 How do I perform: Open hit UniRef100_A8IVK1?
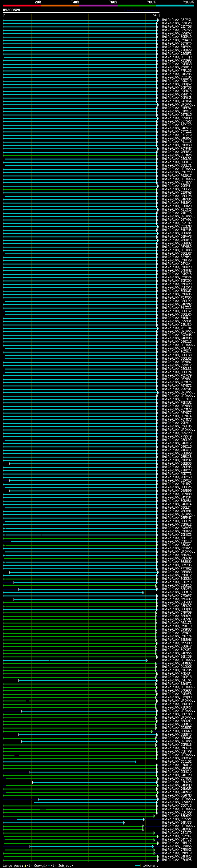pyautogui.click(x=176, y=20)
